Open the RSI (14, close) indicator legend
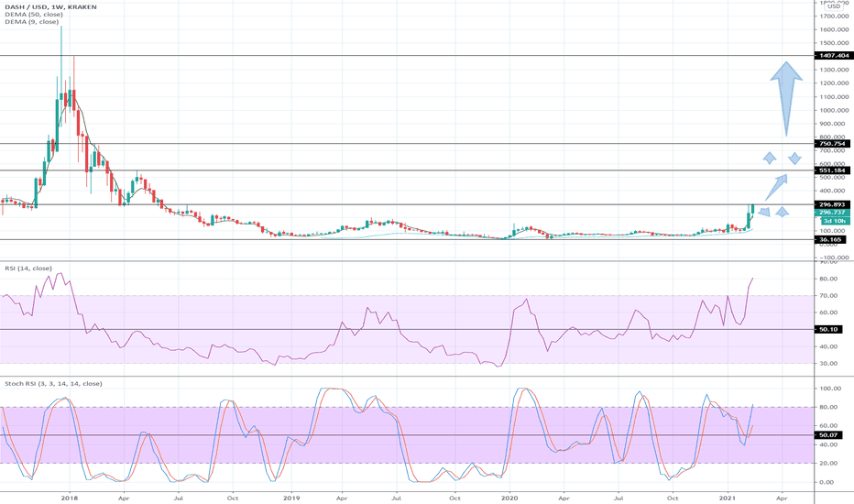Image resolution: width=854 pixels, height=504 pixels. tap(28, 268)
